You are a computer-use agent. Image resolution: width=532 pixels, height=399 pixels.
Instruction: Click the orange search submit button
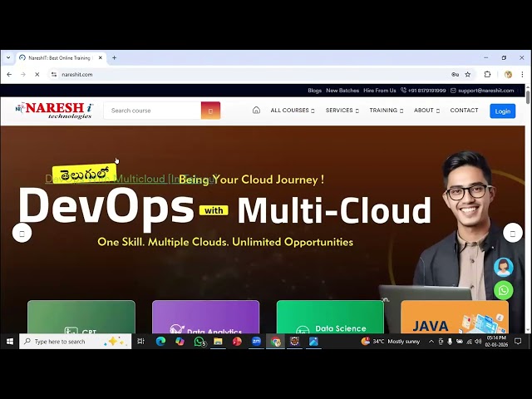tap(210, 111)
